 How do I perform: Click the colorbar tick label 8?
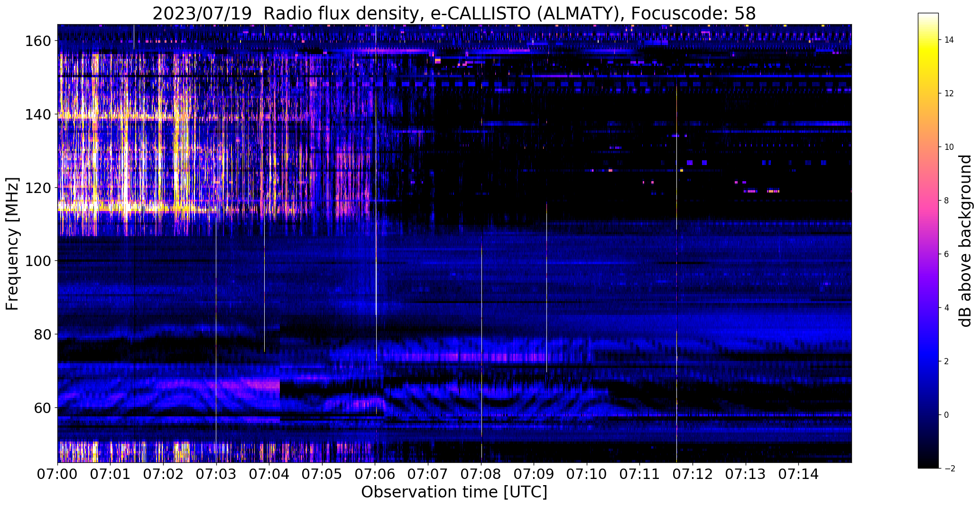[947, 201]
